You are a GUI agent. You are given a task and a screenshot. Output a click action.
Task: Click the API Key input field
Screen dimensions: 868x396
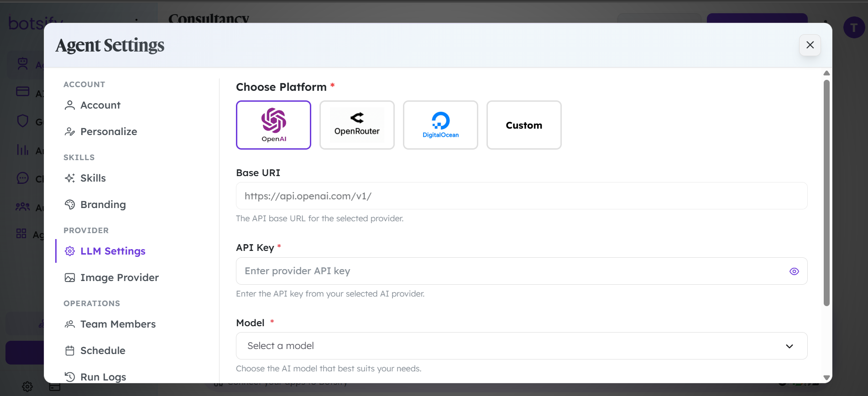522,271
